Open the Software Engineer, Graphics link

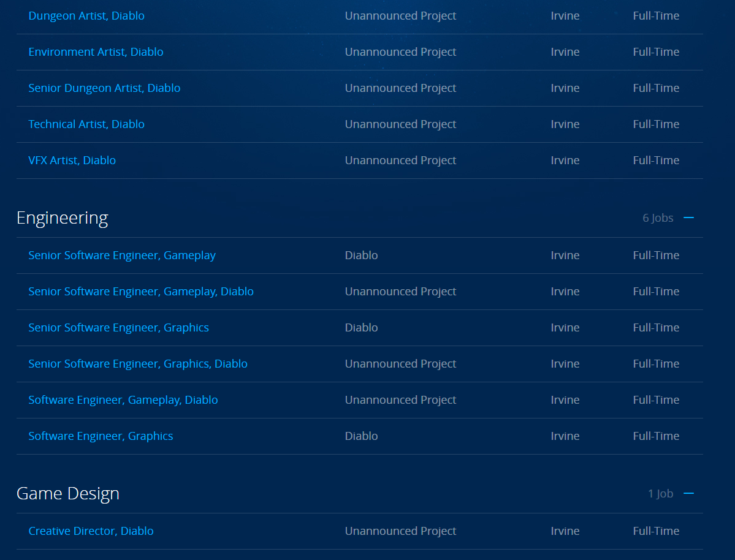click(101, 436)
